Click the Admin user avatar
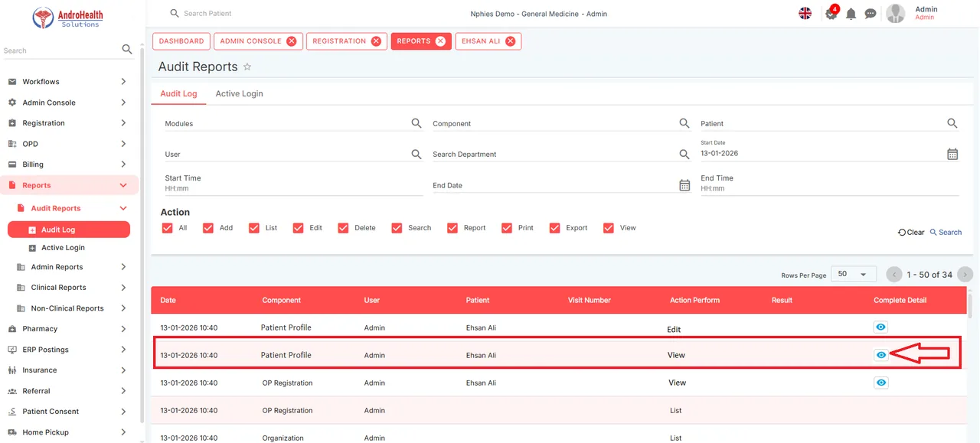980x443 pixels. (895, 14)
